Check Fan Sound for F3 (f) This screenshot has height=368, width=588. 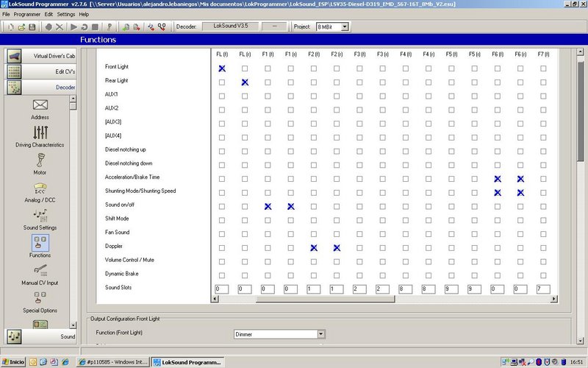coord(359,234)
